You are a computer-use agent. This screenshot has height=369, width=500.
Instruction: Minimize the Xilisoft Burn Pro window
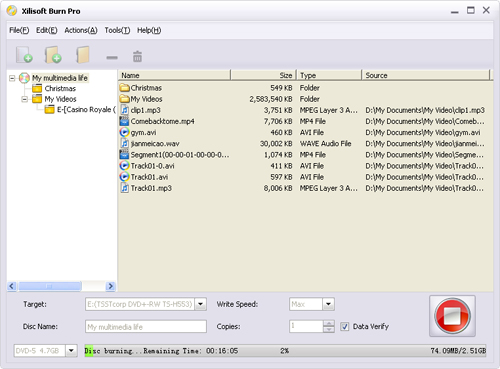(x=455, y=11)
